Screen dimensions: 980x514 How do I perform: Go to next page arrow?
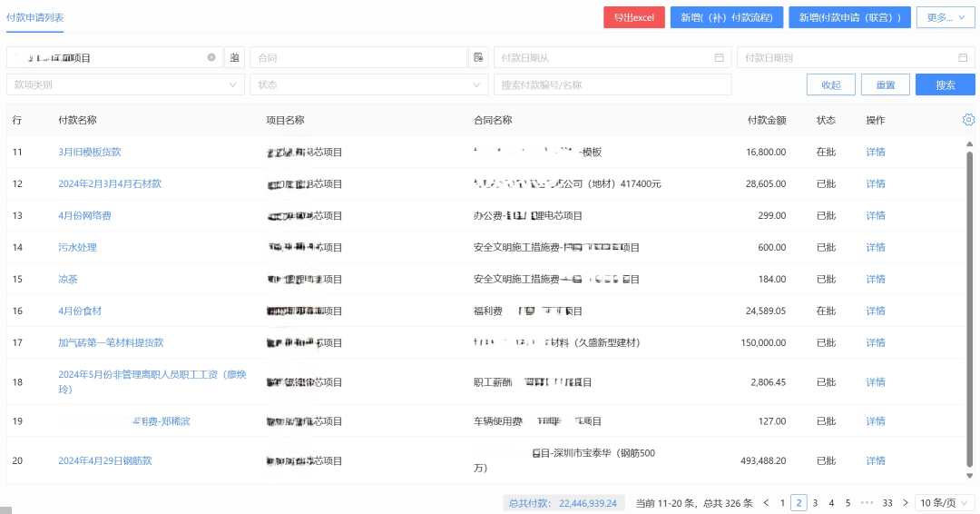tap(905, 503)
